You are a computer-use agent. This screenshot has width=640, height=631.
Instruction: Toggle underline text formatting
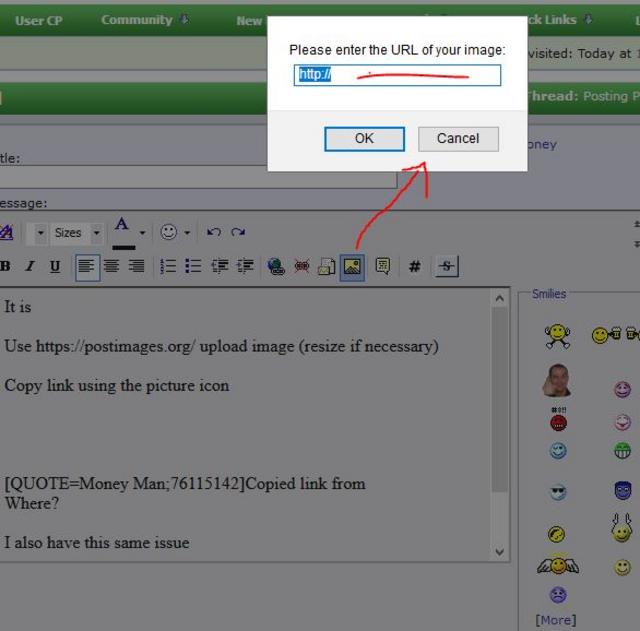55,266
